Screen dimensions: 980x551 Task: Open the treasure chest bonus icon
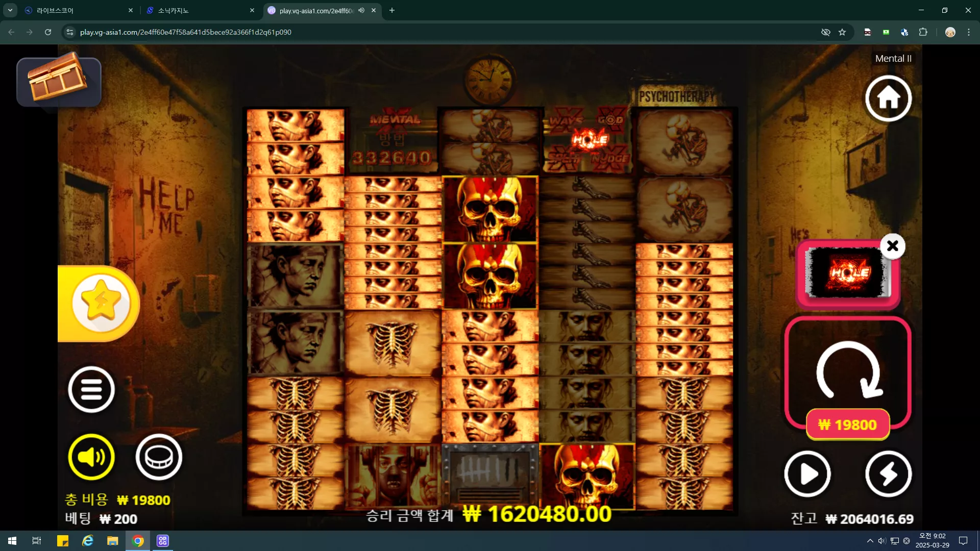pos(59,81)
